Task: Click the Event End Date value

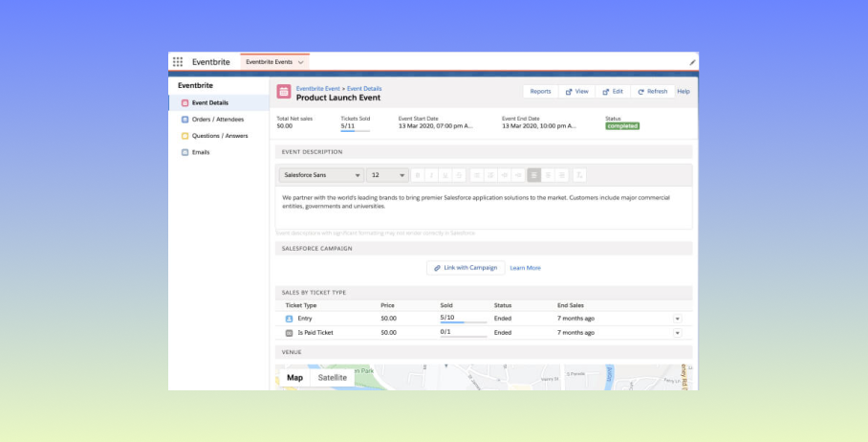Action: [539, 126]
